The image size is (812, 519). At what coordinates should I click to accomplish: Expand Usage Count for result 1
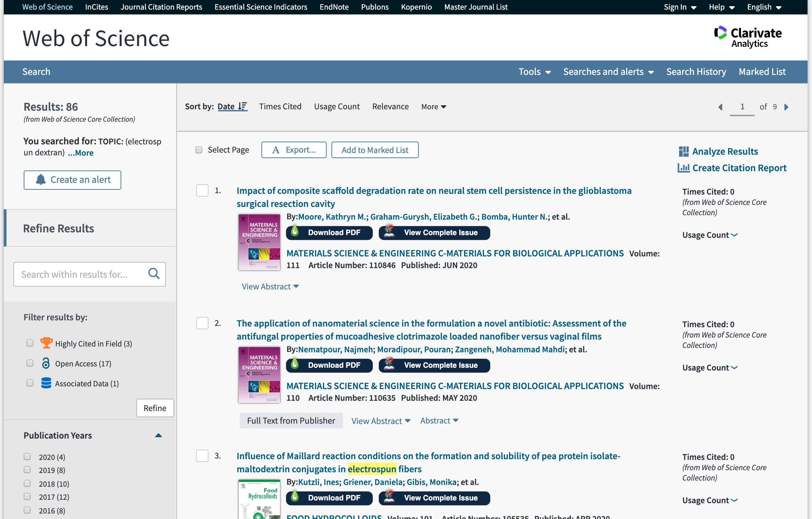pos(710,235)
